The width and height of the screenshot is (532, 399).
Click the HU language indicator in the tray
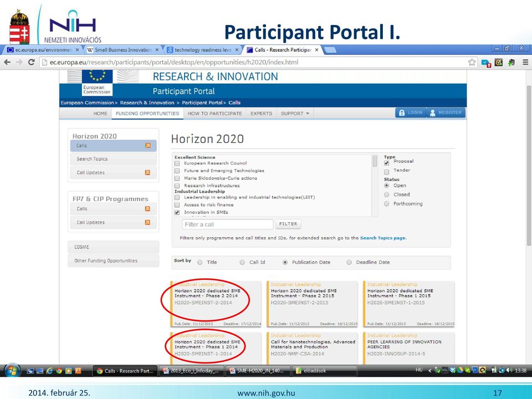(419, 370)
